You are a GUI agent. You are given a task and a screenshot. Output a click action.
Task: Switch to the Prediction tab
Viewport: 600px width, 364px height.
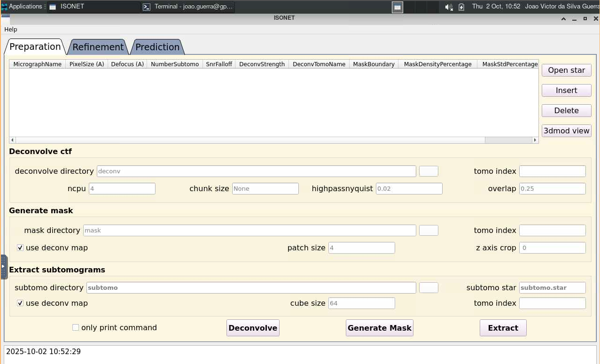pyautogui.click(x=157, y=47)
